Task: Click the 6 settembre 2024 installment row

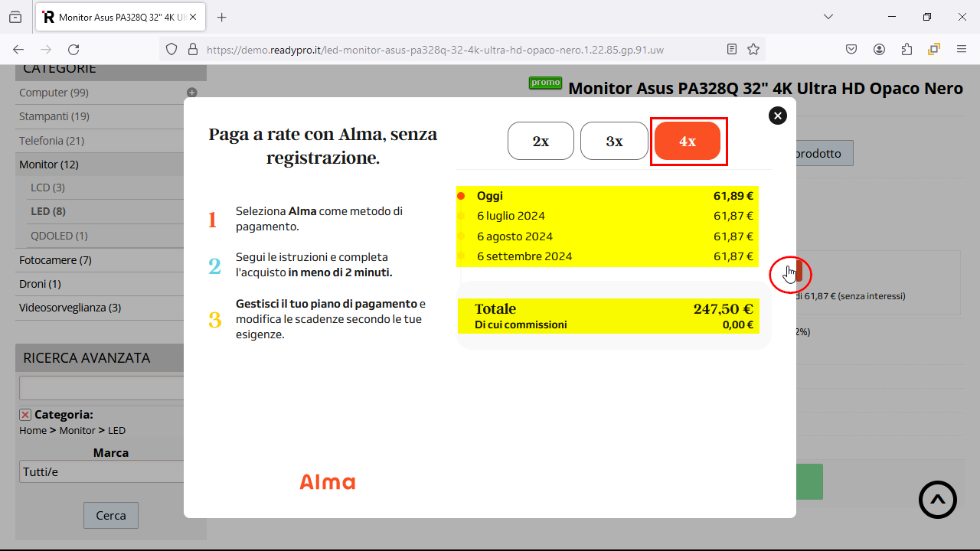Action: click(608, 256)
